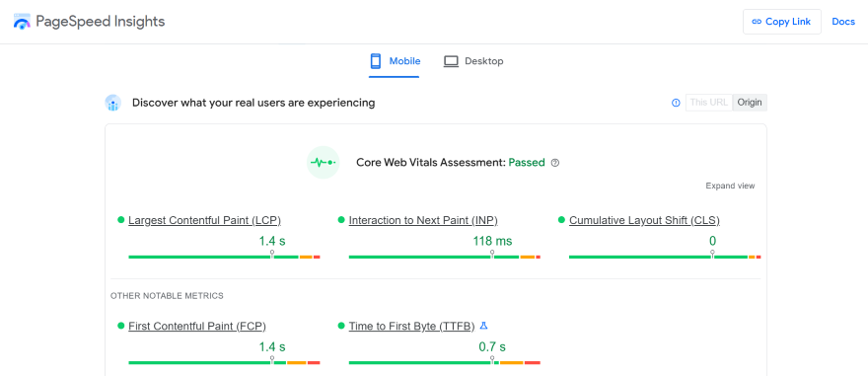868x376 pixels.
Task: Open Largest Contentful Paint (LCP) link
Action: pyautogui.click(x=204, y=220)
